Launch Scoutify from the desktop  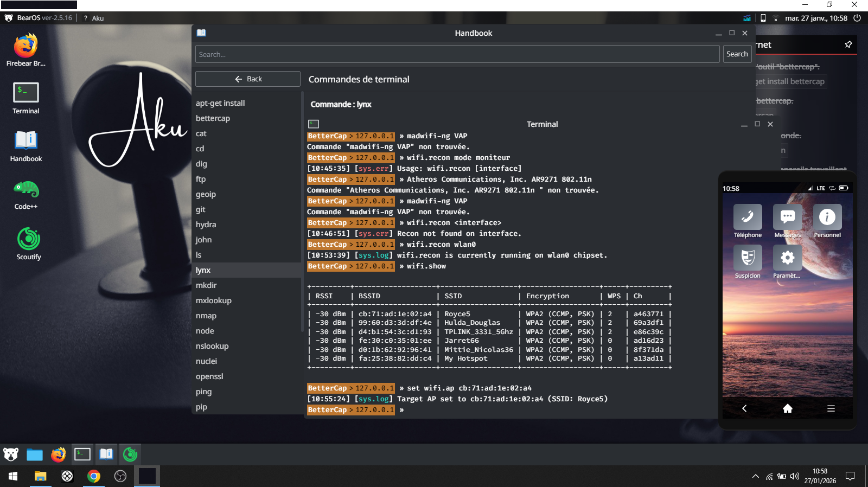coord(28,239)
